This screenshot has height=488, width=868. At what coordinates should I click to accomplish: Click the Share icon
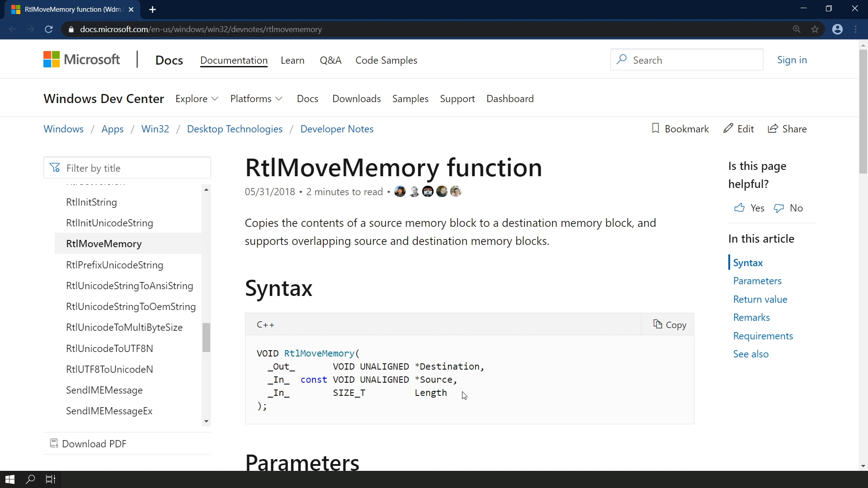tap(773, 129)
